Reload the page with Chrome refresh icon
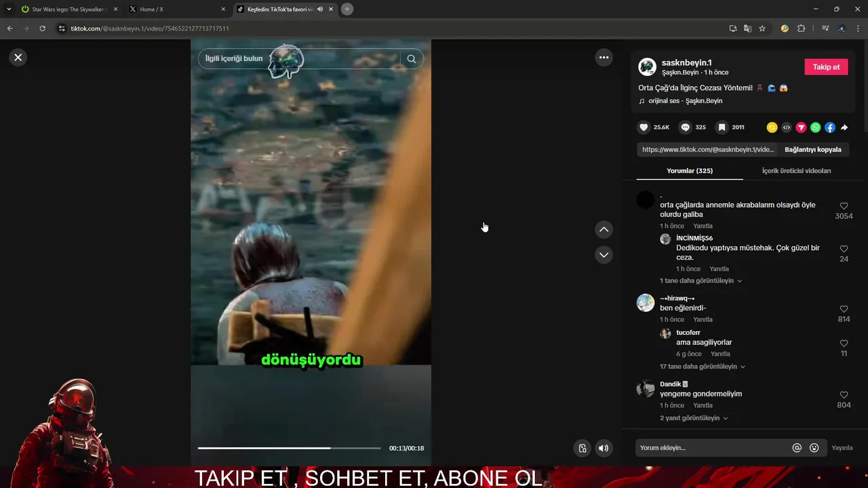This screenshot has width=868, height=488. tap(42, 28)
